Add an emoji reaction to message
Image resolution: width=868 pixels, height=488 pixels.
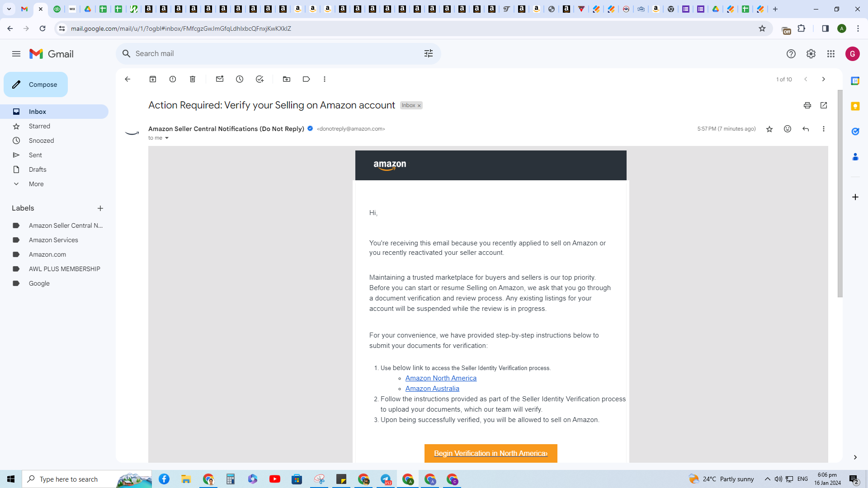click(x=788, y=129)
